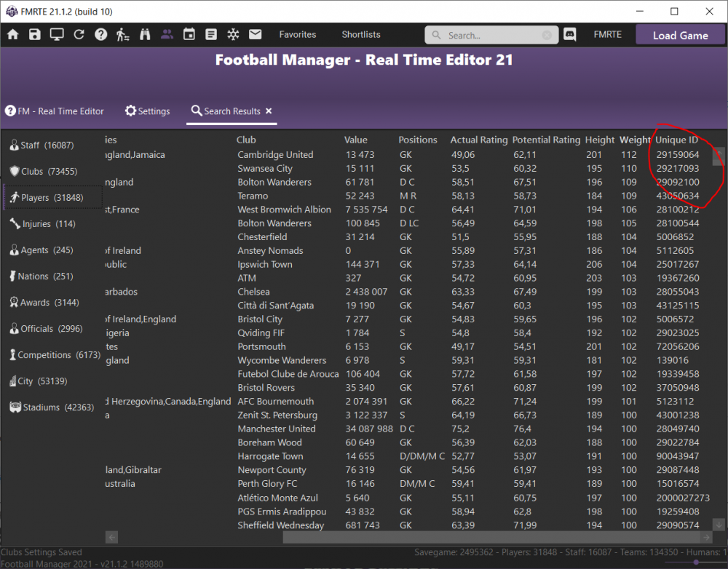Switch to FM - Real Time Editor tab

55,111
